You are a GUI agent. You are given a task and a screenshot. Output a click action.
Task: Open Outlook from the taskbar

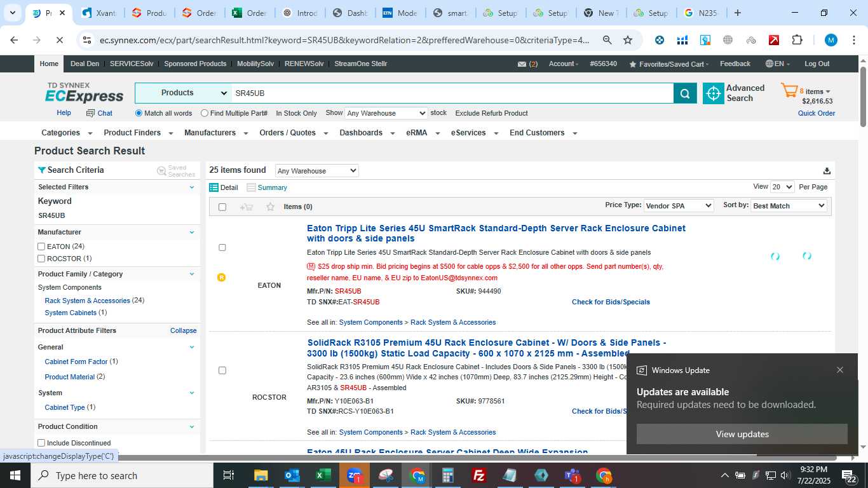tap(292, 475)
